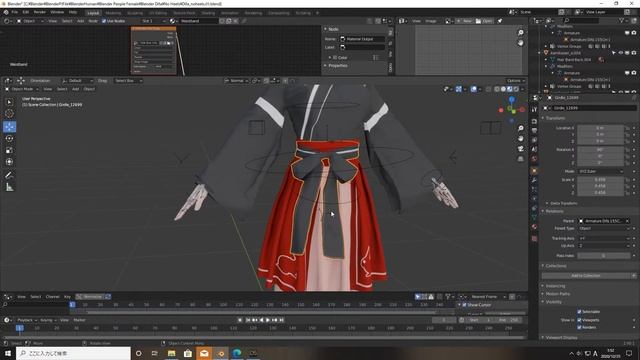Toggle the Show in Renders checkbox
The height and width of the screenshot is (360, 640).
click(579, 327)
